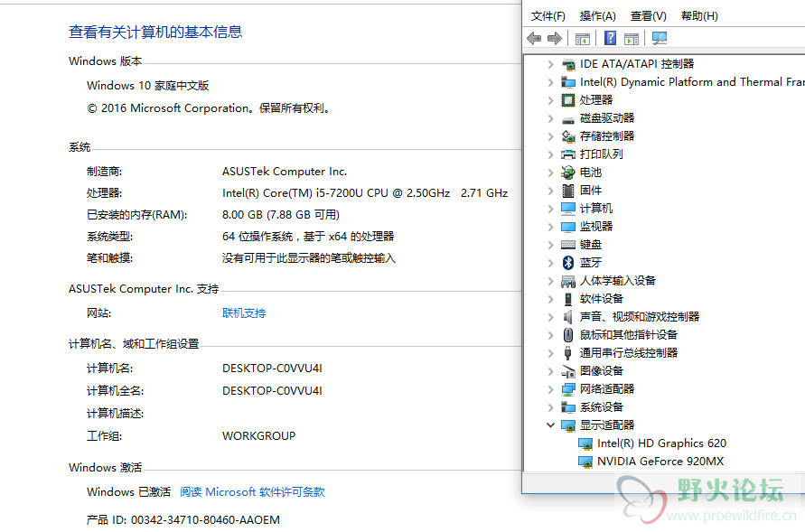Click the Back arrow in Device Manager toolbar

click(x=534, y=39)
